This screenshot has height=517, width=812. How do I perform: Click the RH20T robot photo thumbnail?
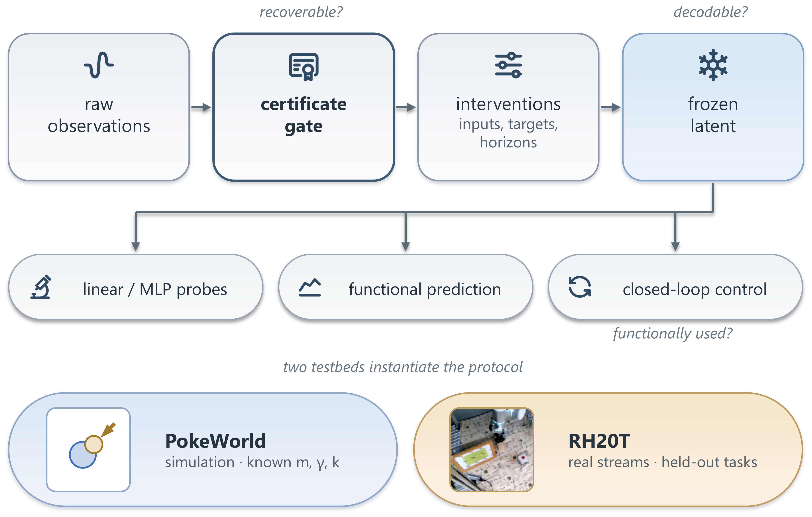pos(492,450)
